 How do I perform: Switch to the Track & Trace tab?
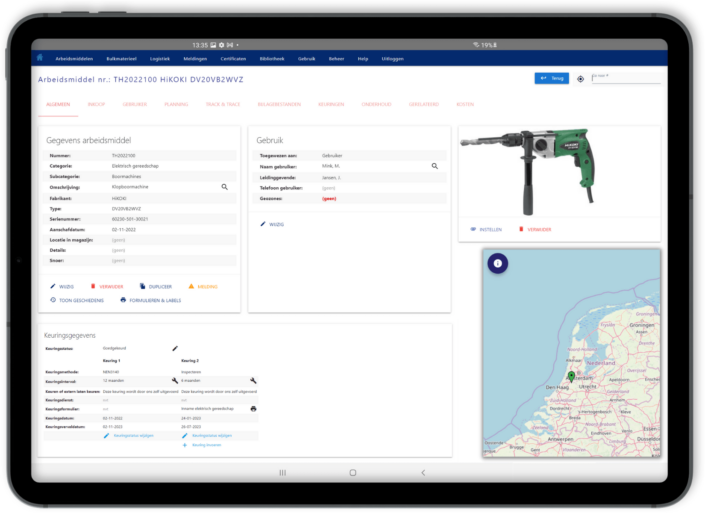[x=223, y=104]
